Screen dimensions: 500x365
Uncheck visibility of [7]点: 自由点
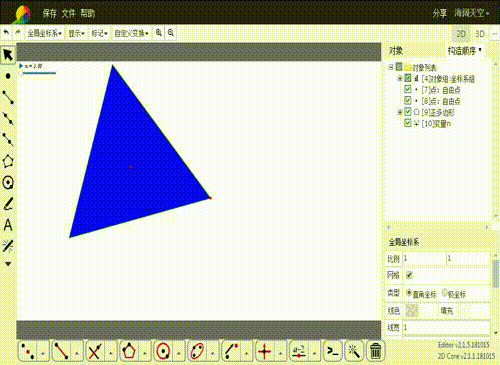[x=408, y=89]
